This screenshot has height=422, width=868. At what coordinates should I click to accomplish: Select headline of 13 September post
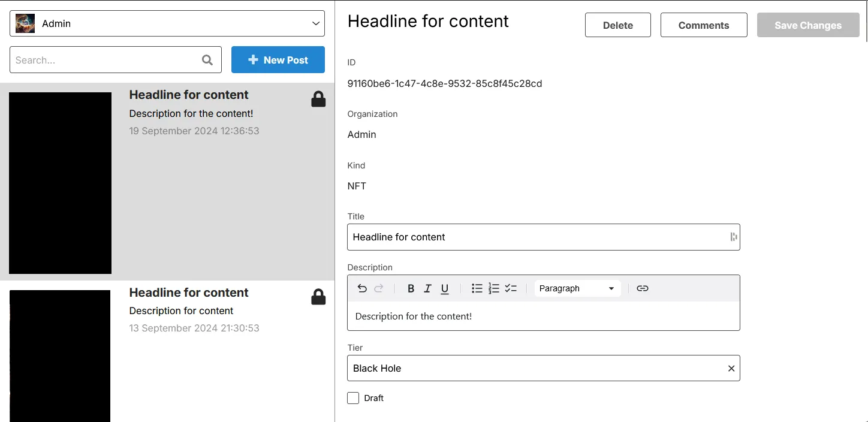(x=189, y=293)
